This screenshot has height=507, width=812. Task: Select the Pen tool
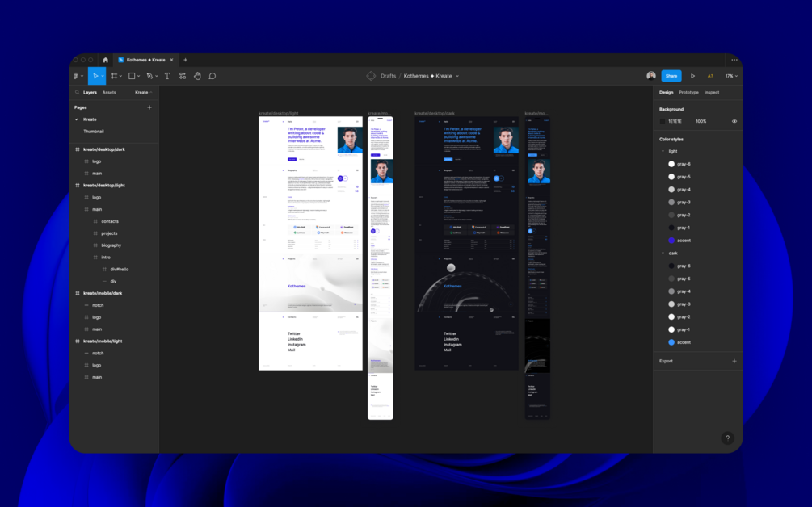coord(149,76)
